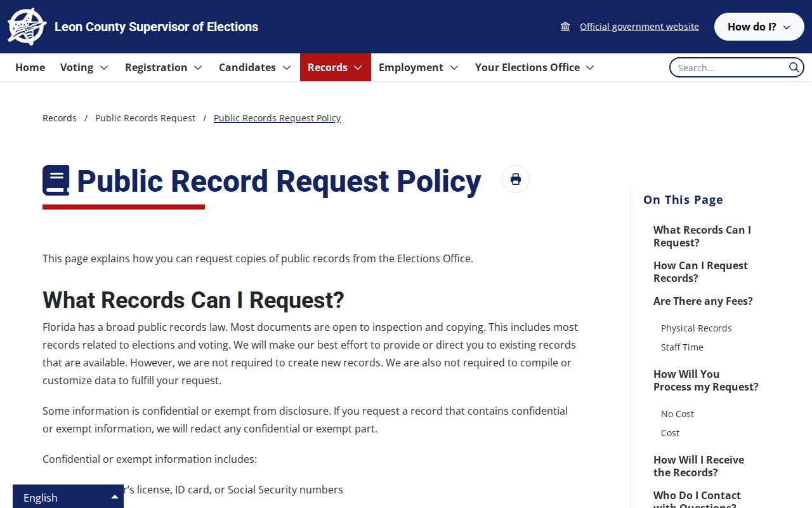Go to the Home menu item
The width and height of the screenshot is (812, 508).
pos(30,67)
